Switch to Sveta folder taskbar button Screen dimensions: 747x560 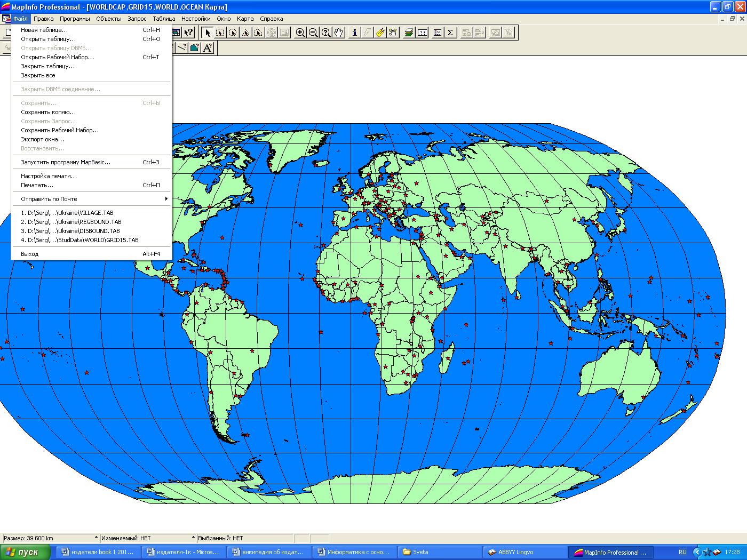pos(440,553)
